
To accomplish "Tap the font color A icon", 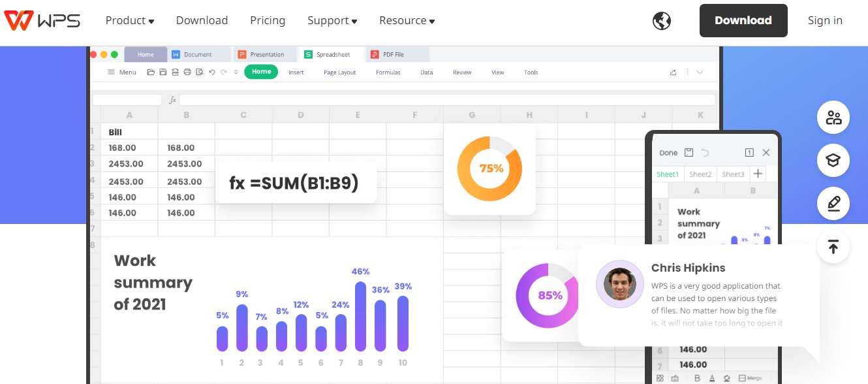I will [x=712, y=378].
